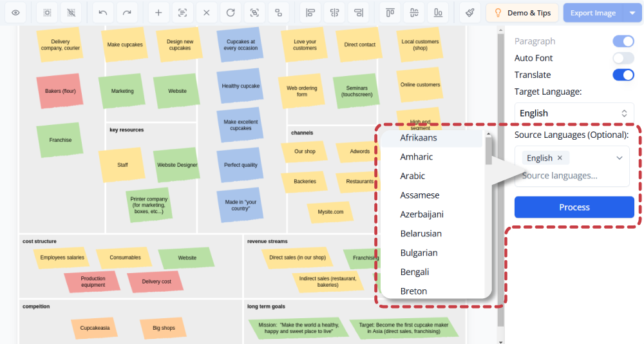Align objects left using toolbar icon
The height and width of the screenshot is (344, 644).
tap(311, 12)
